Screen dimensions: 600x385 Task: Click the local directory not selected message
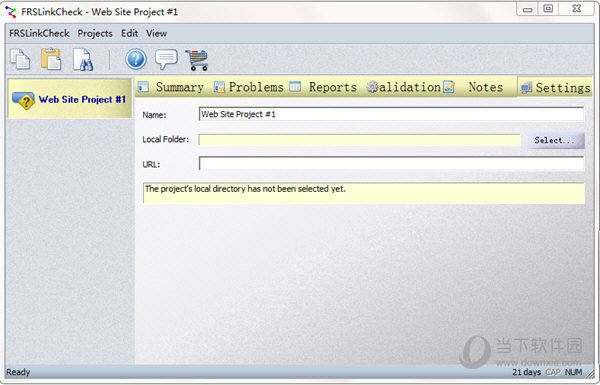click(364, 192)
